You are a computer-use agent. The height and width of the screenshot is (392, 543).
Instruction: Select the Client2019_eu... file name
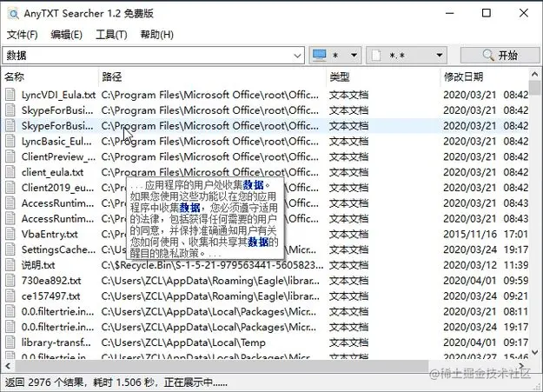coord(57,188)
